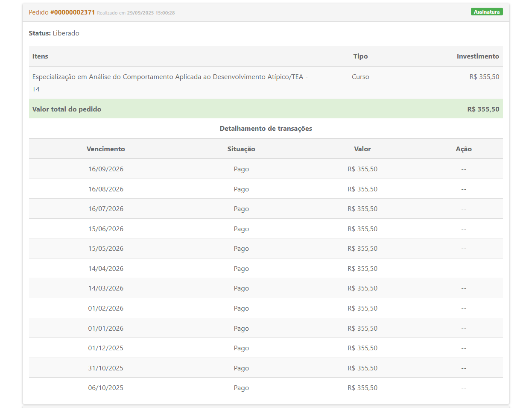This screenshot has height=408, width=532.
Task: Click the Valor total do pedido label
Action: pyautogui.click(x=67, y=109)
